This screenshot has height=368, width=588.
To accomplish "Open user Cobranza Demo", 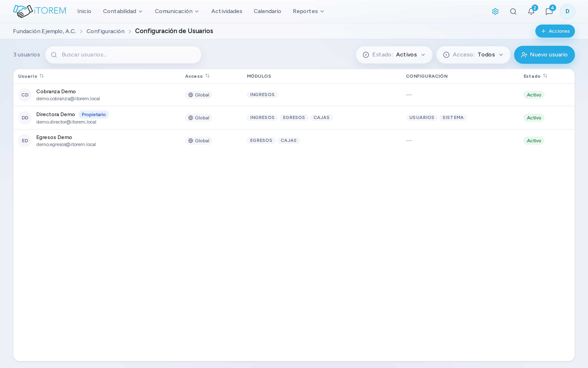I will tap(56, 92).
